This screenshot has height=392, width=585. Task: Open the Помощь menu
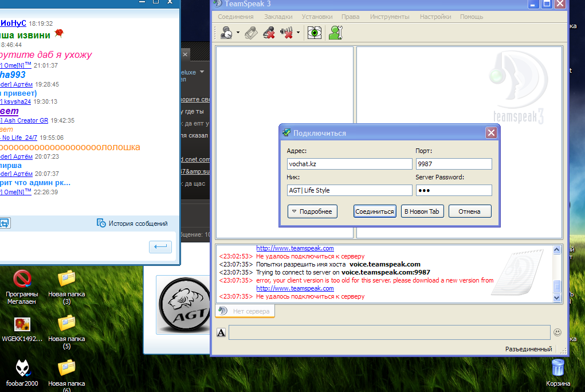click(x=472, y=17)
